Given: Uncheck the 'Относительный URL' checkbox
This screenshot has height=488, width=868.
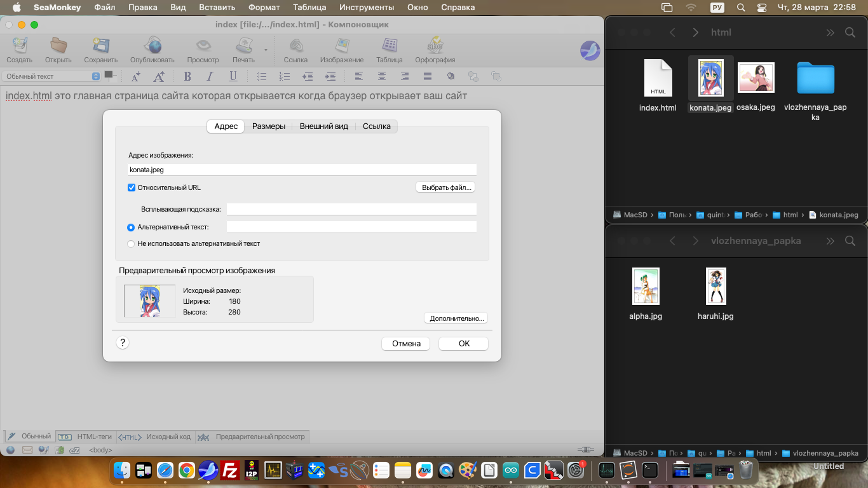Looking at the screenshot, I should pos(132,187).
